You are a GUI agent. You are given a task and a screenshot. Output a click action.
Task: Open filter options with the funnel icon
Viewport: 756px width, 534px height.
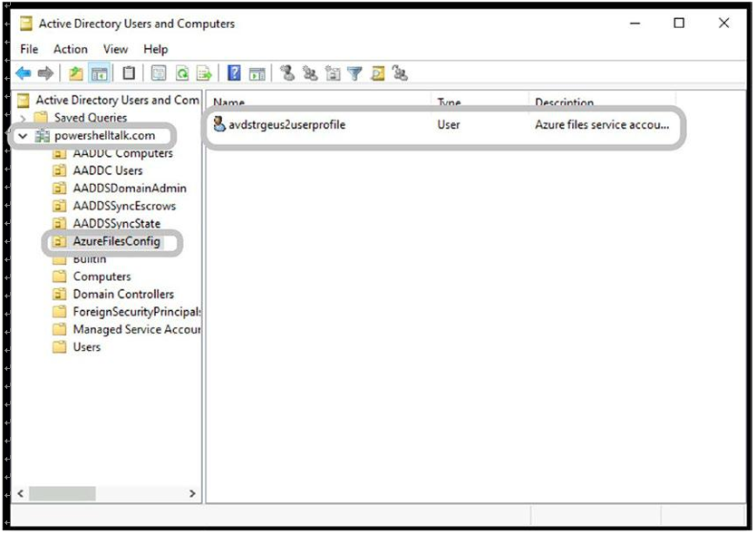pos(354,73)
